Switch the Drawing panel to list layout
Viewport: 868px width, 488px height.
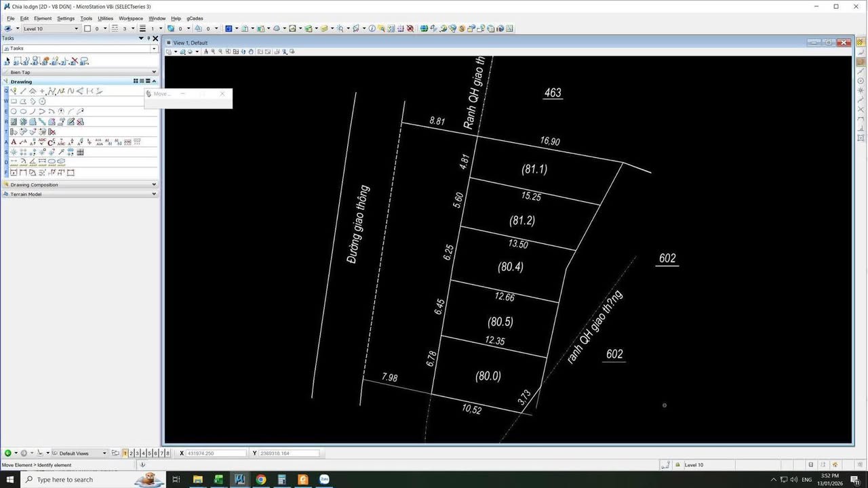[141, 81]
